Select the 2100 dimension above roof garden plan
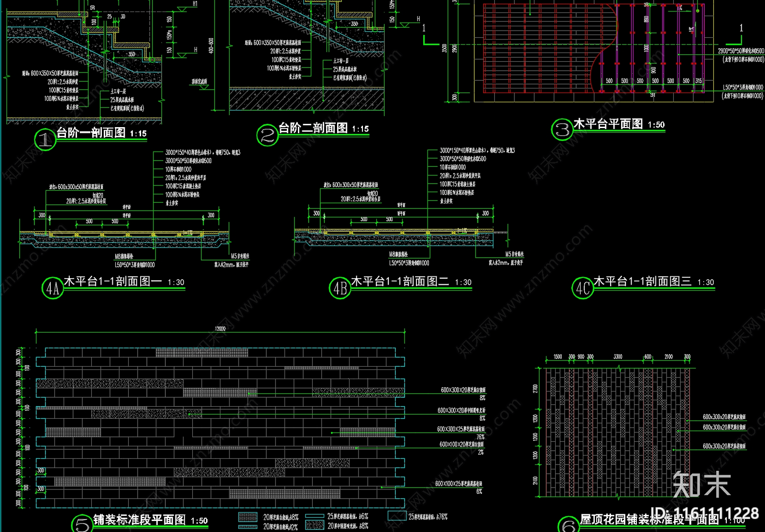The width and height of the screenshot is (765, 532). pos(668,357)
